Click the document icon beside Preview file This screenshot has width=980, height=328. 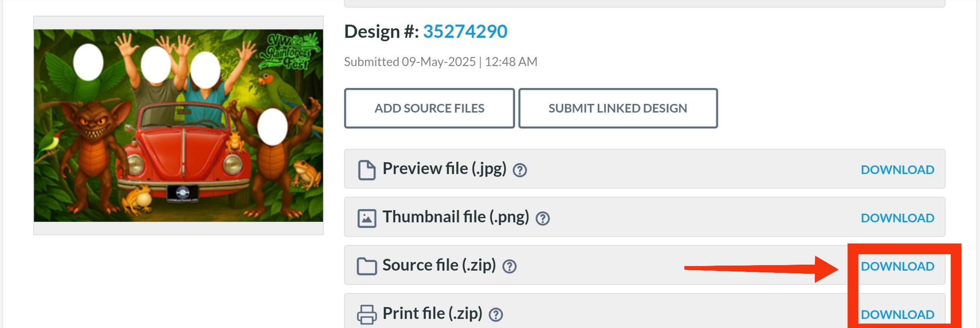click(366, 170)
